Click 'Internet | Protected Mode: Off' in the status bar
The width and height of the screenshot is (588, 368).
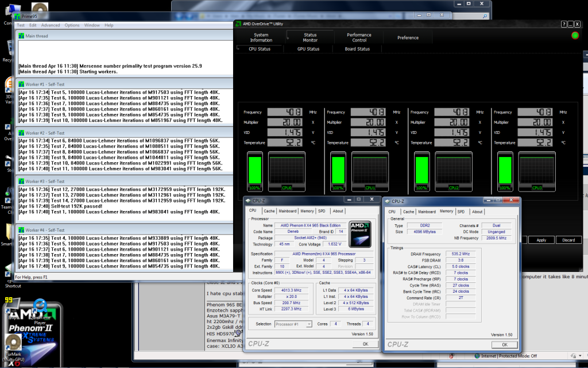point(509,356)
